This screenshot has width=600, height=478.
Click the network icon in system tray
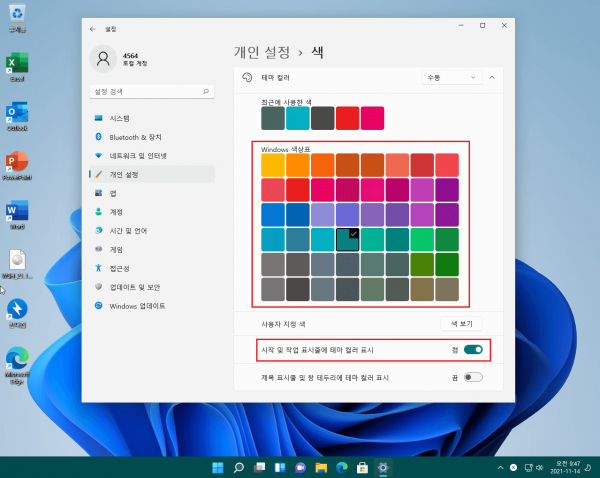pyautogui.click(x=528, y=467)
